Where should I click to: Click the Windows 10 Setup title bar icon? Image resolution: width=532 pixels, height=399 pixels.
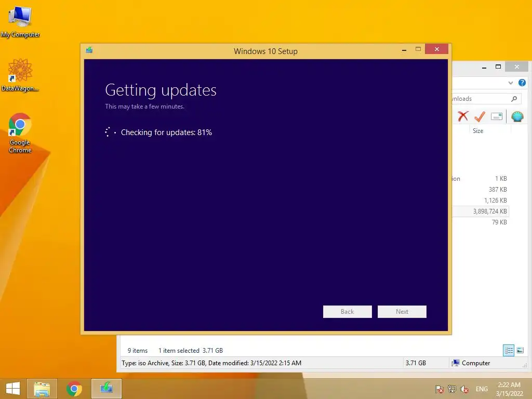[x=89, y=50]
